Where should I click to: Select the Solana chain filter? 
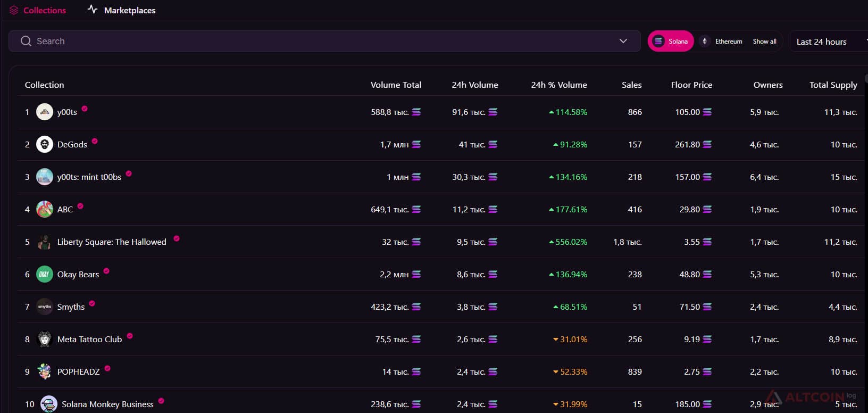coord(671,41)
